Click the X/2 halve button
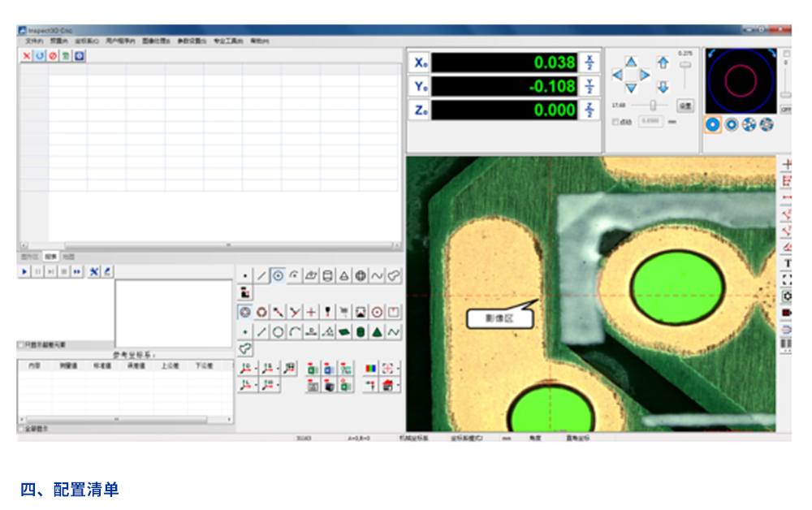This screenshot has height=510, width=812. pos(589,63)
